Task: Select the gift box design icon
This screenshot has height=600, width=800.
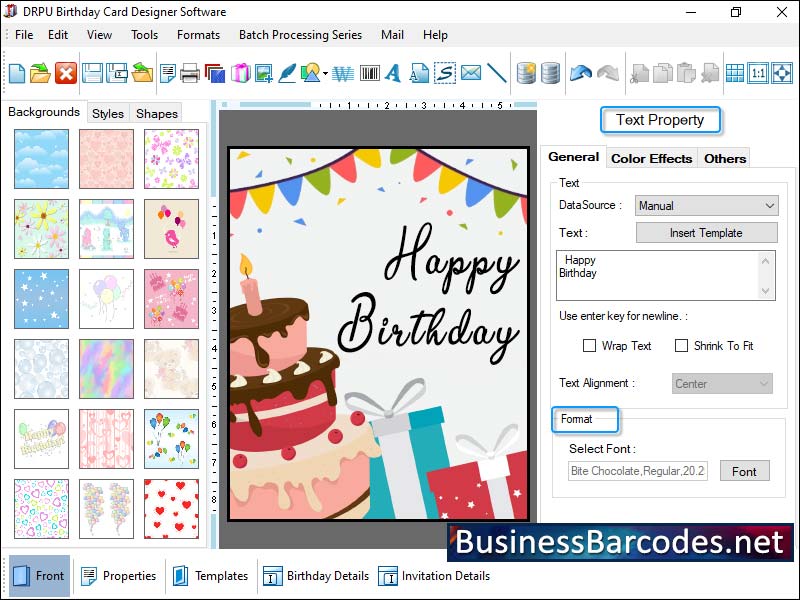Action: tap(239, 72)
